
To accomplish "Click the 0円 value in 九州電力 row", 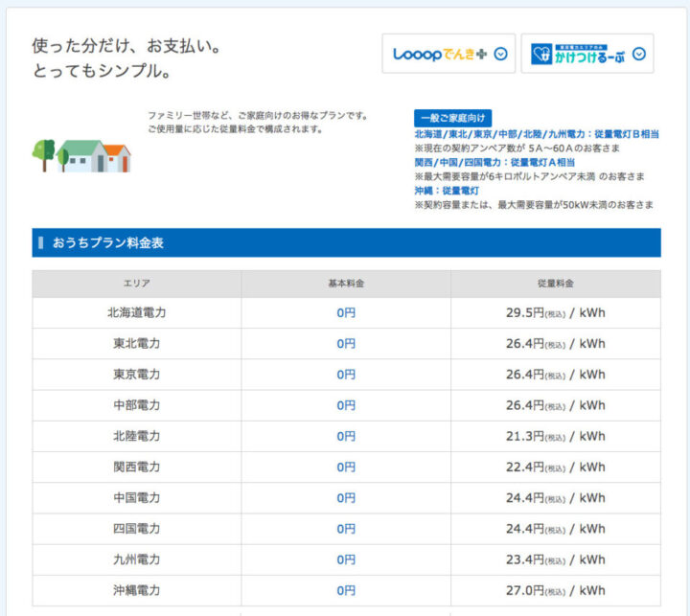I will coord(346,559).
